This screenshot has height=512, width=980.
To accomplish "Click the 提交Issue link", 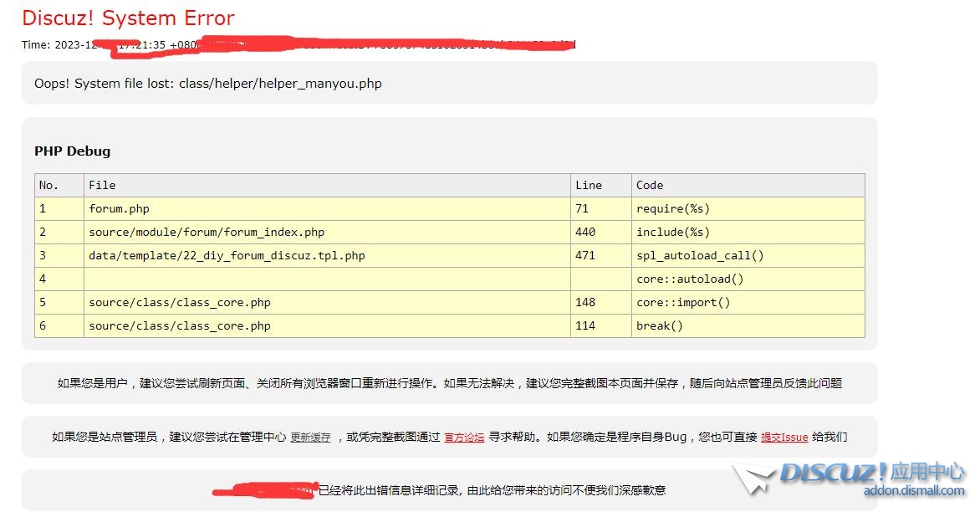I will (x=784, y=438).
